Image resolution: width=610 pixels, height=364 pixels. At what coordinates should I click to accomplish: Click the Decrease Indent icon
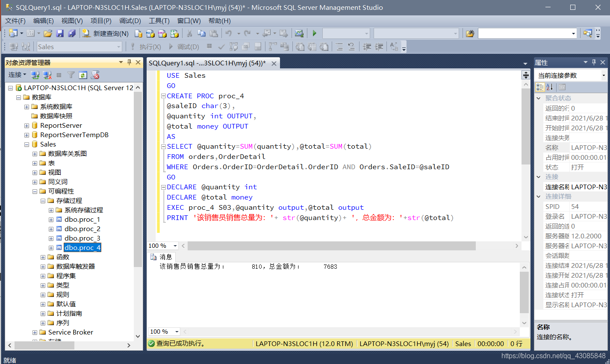[x=367, y=47]
